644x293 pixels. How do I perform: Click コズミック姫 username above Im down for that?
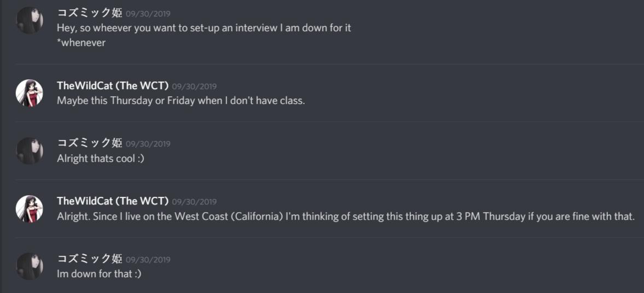point(90,259)
